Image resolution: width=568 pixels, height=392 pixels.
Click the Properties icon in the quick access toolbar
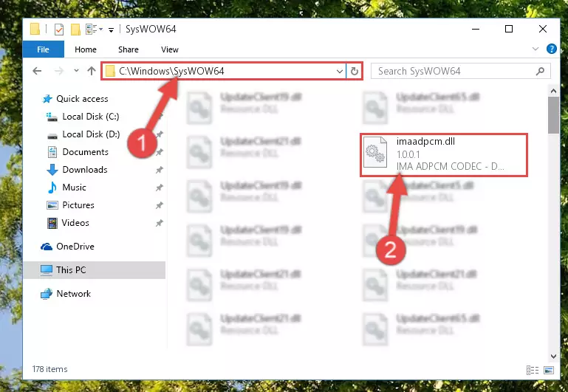[58, 29]
